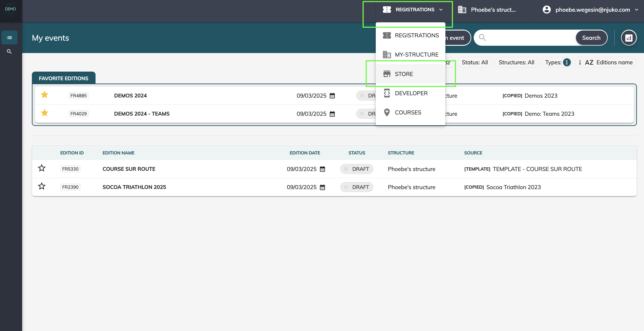Open the DEMOS 2024 edition
644x331 pixels.
(x=130, y=96)
